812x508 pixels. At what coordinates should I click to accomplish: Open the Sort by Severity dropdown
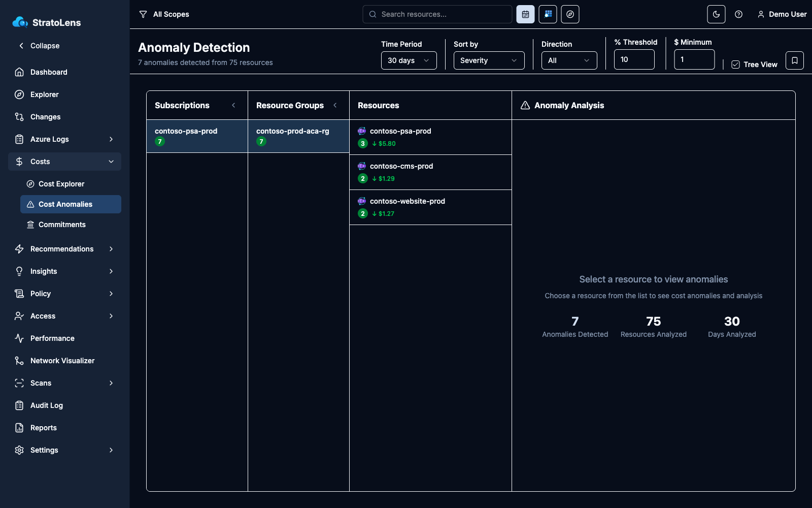click(489, 60)
